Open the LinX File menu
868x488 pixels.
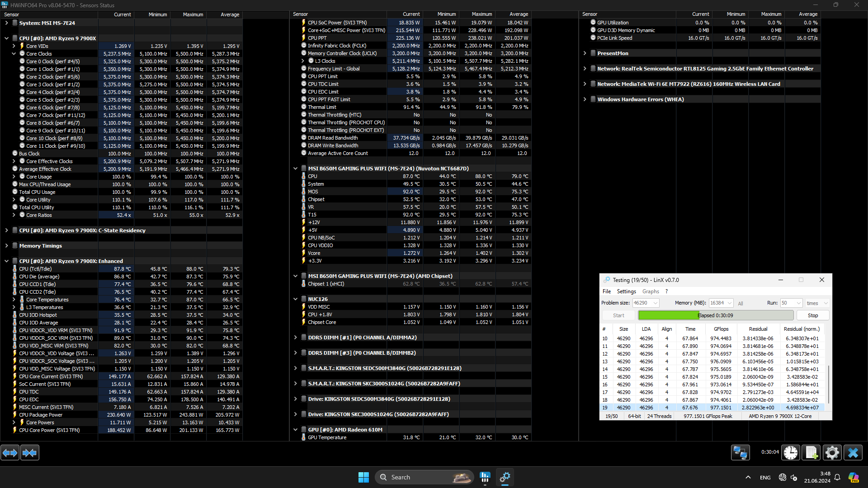(606, 291)
